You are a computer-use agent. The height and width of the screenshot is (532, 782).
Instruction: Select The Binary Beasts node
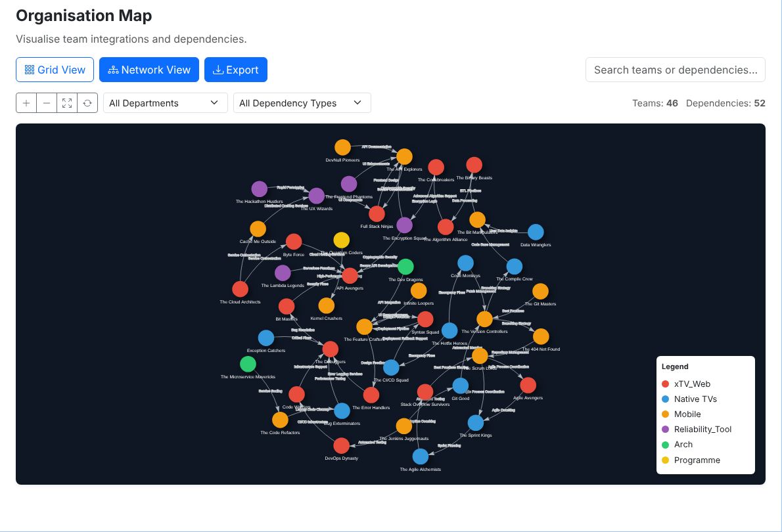coord(474,165)
